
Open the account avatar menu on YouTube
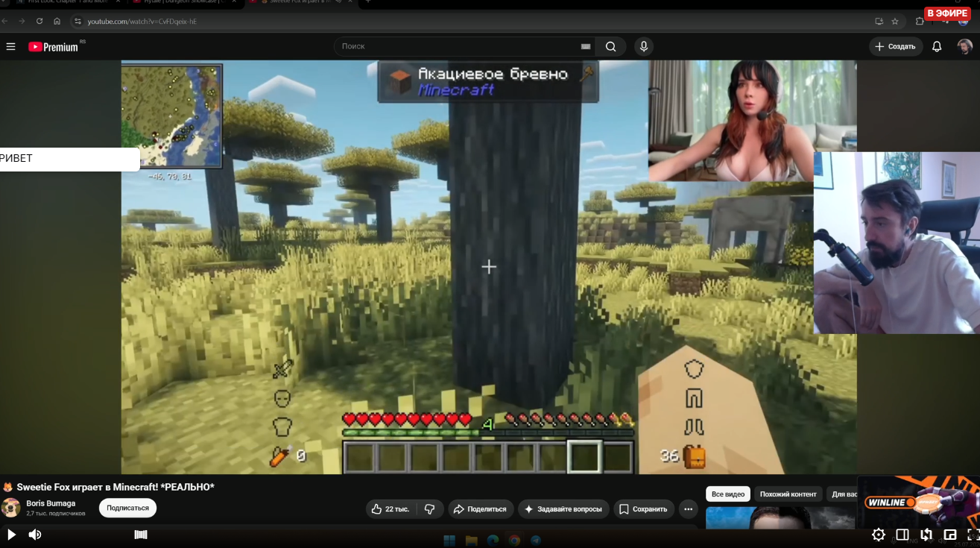[964, 46]
